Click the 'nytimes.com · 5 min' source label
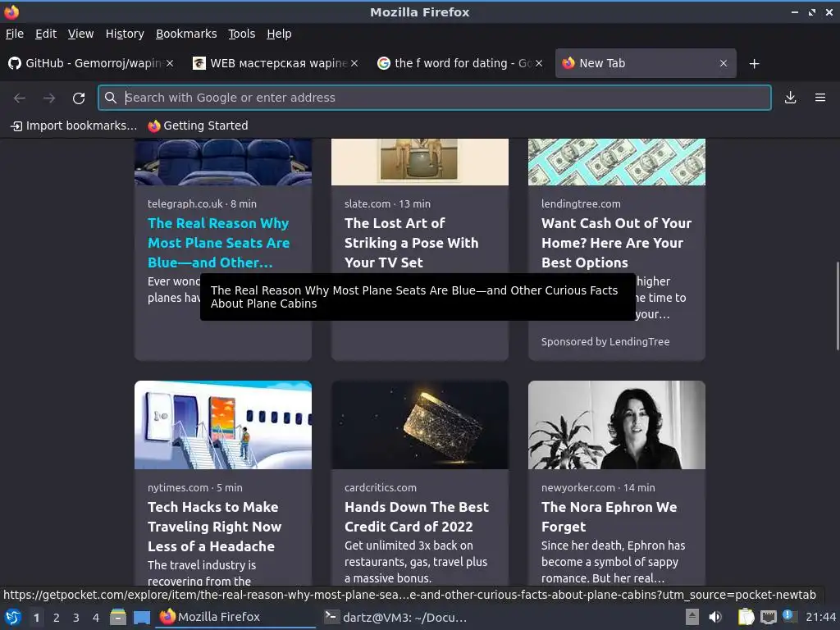 click(x=195, y=488)
